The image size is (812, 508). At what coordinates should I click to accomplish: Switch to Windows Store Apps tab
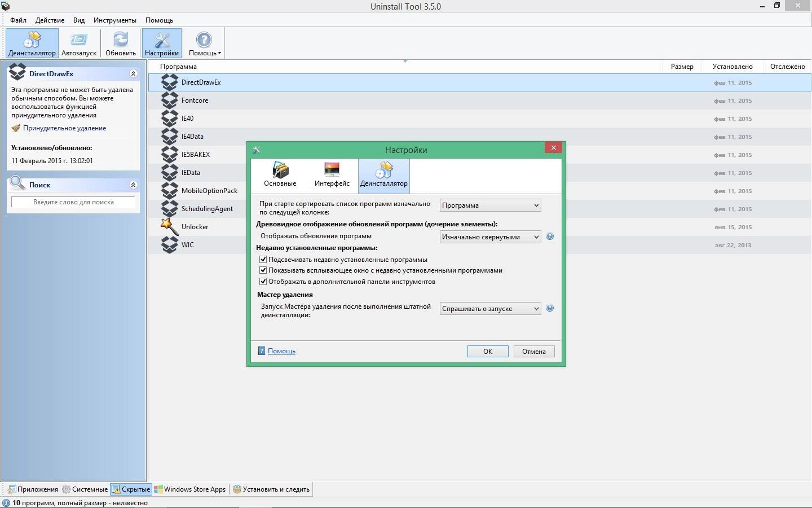191,489
